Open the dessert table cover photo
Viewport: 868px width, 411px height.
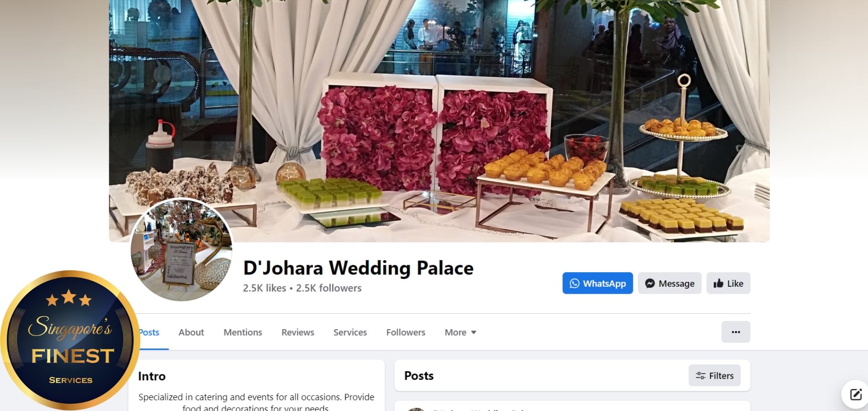[439, 121]
